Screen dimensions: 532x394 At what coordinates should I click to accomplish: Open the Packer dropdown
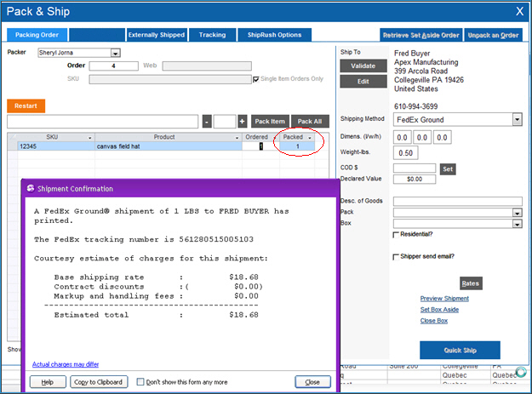(x=116, y=53)
